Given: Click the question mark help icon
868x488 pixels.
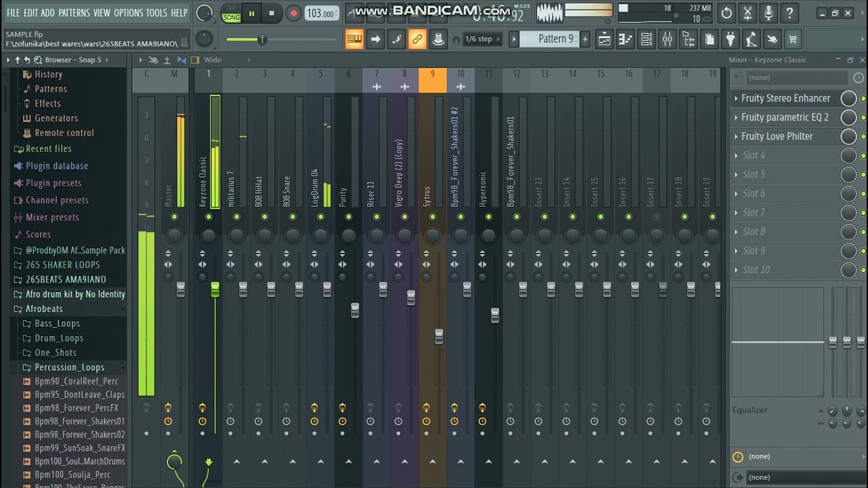Looking at the screenshot, I should (789, 13).
